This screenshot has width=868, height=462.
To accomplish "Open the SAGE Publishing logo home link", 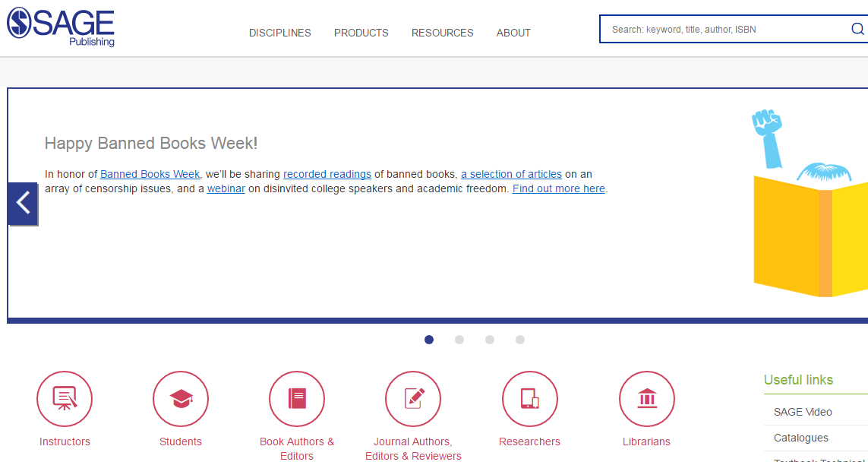I will click(x=61, y=27).
